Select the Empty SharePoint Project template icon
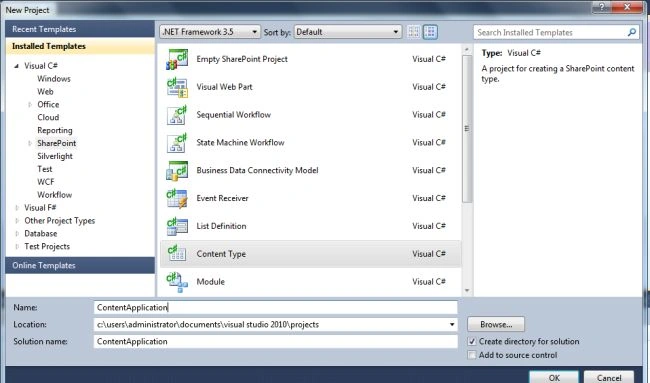650x383 pixels. click(177, 59)
